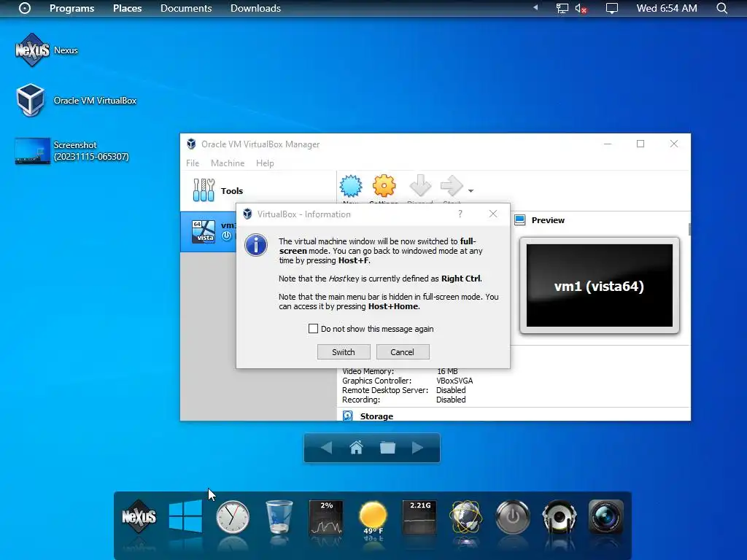Image resolution: width=747 pixels, height=560 pixels.
Task: Click the 2.21G memory meter in dock
Action: 419,517
